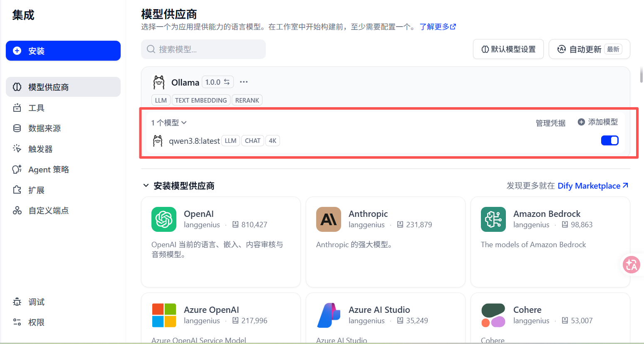
Task: Click the plus icon beside 添加模型
Action: pyautogui.click(x=581, y=122)
